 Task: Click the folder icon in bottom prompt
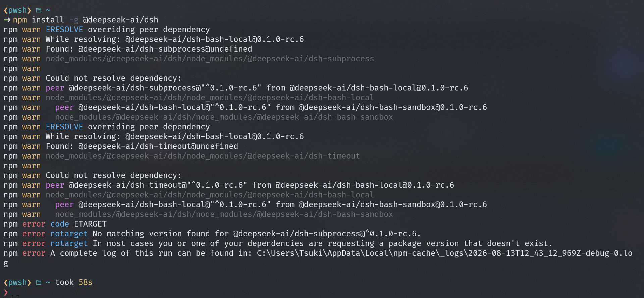coord(39,283)
